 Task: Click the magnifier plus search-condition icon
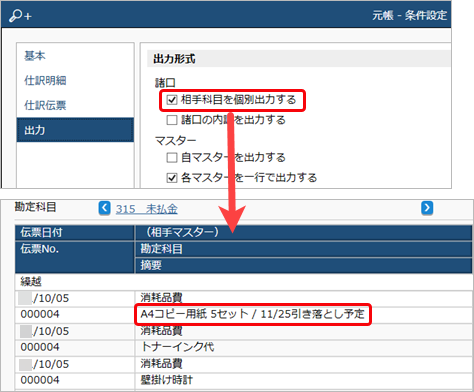click(20, 15)
